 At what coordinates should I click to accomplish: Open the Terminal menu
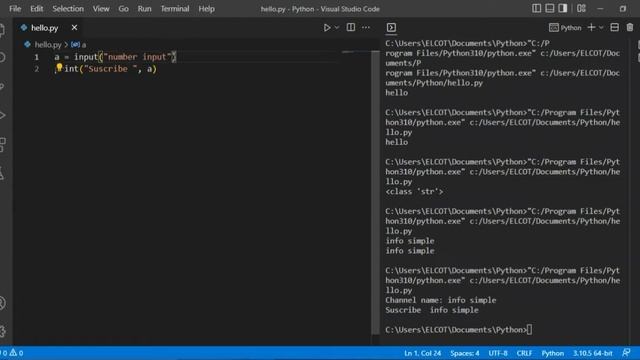coord(175,9)
